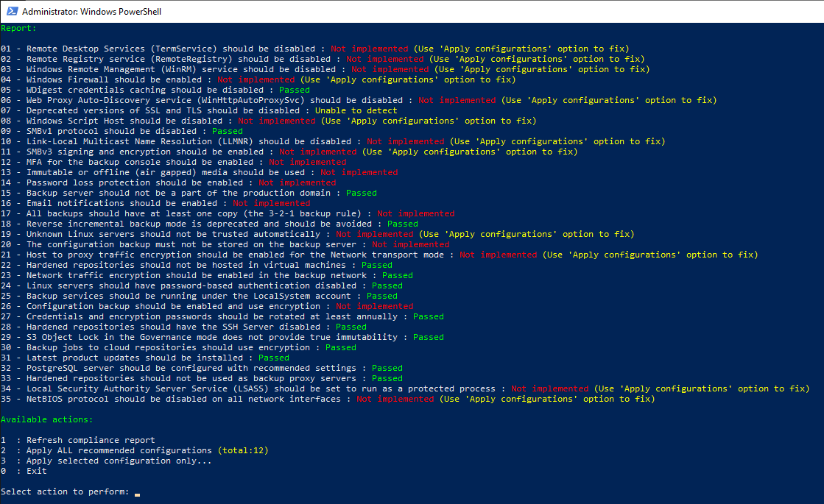Click the 'Available actions:' heading
The image size is (824, 504).
[47, 419]
